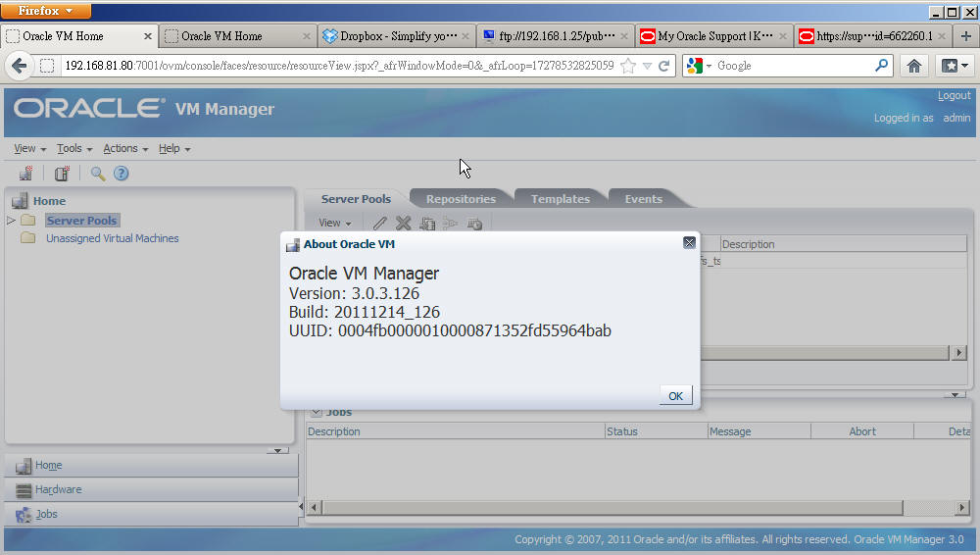Click the create server pool toolbar icon
980x555 pixels.
[62, 174]
